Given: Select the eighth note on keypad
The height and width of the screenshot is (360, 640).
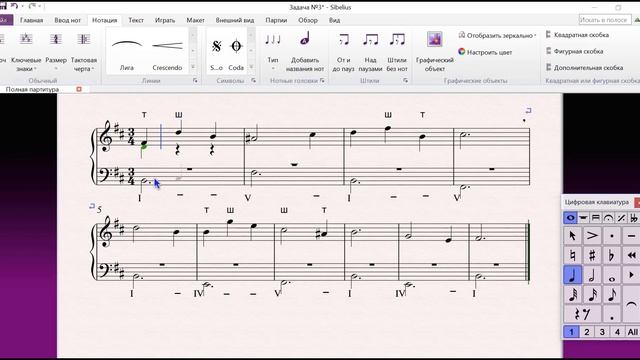Looking at the screenshot, I should point(611,294).
